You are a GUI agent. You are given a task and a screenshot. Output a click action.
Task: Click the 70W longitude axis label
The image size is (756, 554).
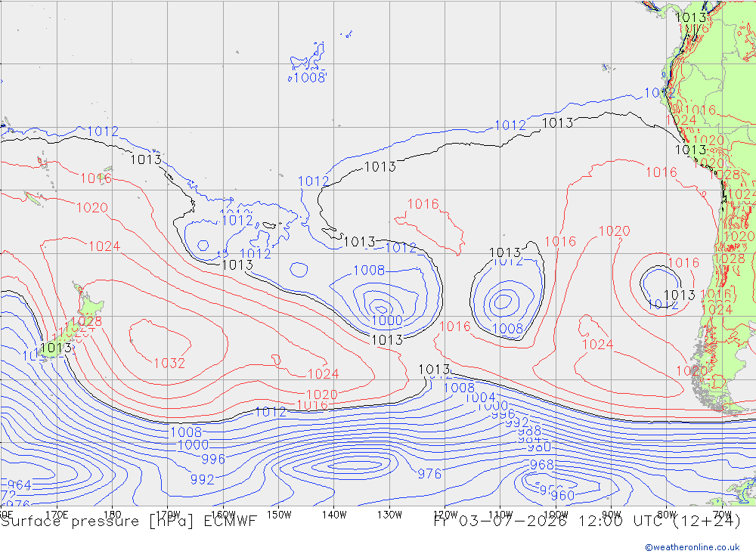coord(722,515)
